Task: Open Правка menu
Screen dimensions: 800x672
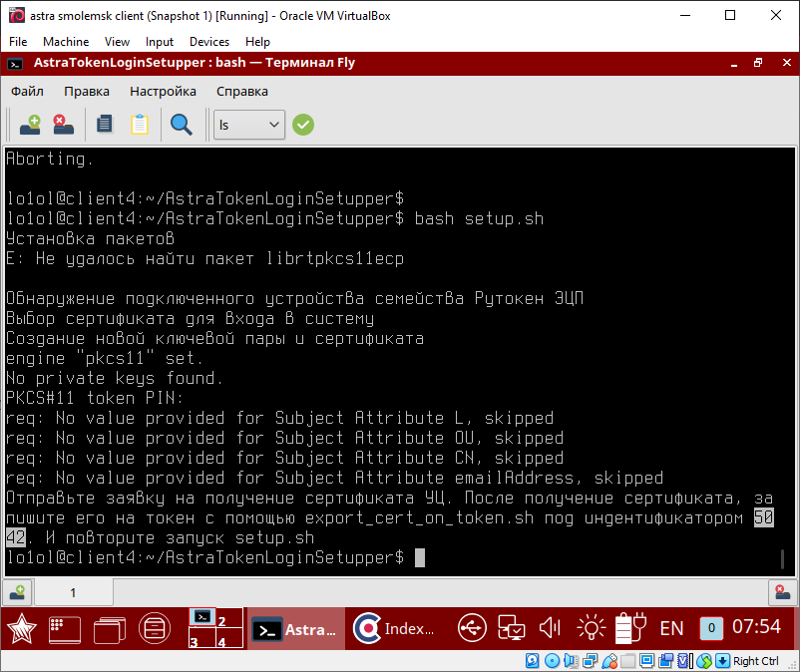Action: pos(87,92)
